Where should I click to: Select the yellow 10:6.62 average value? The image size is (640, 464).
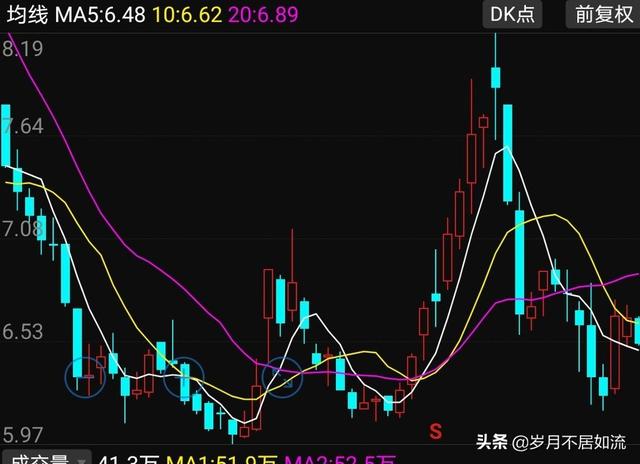click(187, 15)
